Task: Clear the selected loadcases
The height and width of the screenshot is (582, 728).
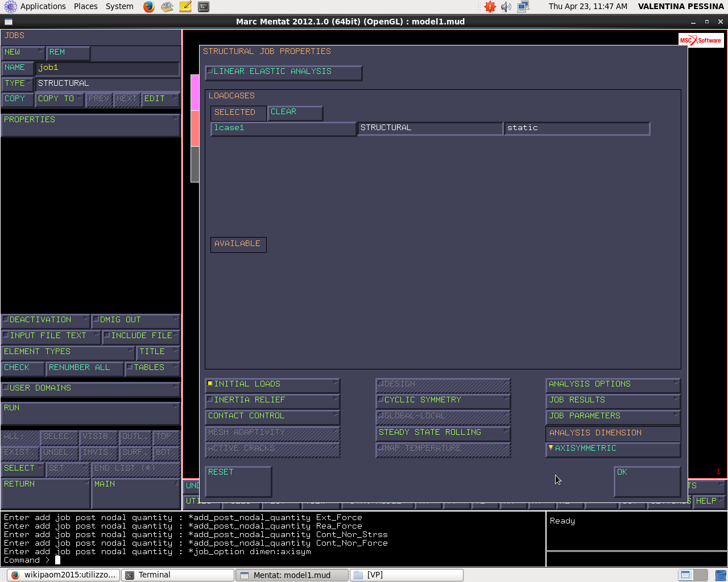Action: point(295,113)
